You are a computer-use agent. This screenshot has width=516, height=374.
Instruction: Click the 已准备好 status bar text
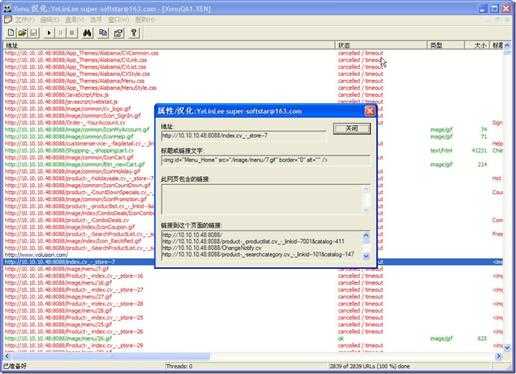pos(15,366)
